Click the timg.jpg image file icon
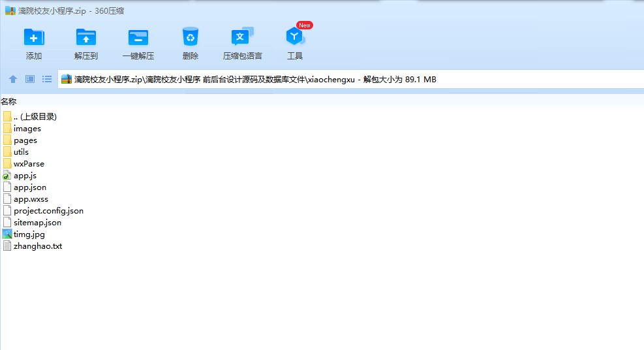This screenshot has height=350, width=644. coord(7,234)
